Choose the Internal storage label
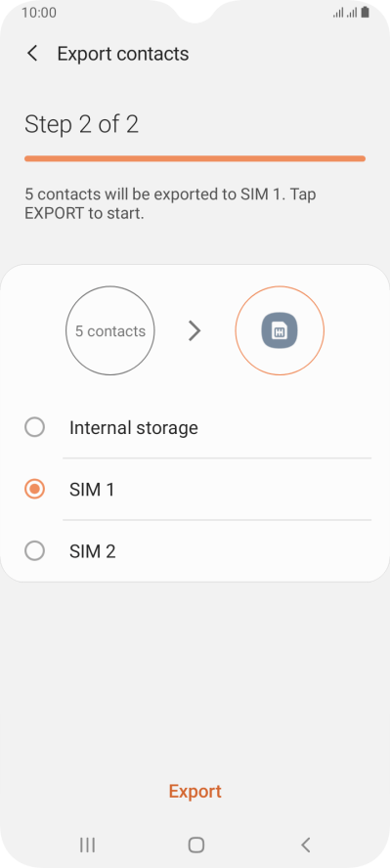 pos(134,427)
